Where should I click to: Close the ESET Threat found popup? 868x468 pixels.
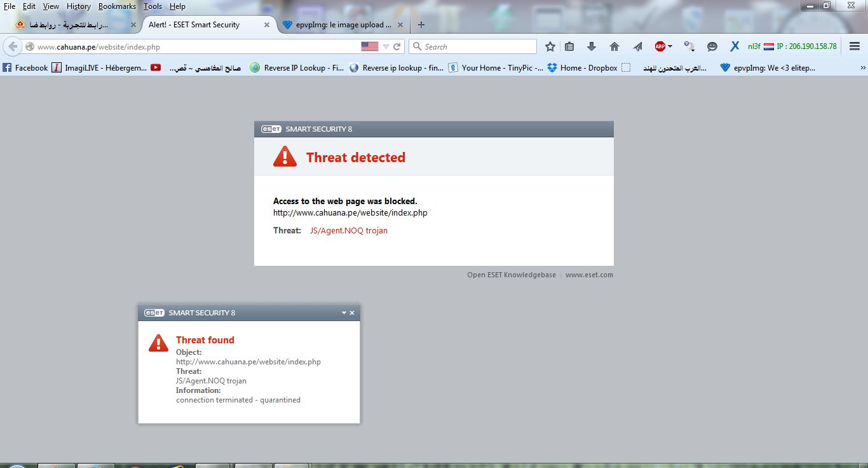tap(352, 313)
